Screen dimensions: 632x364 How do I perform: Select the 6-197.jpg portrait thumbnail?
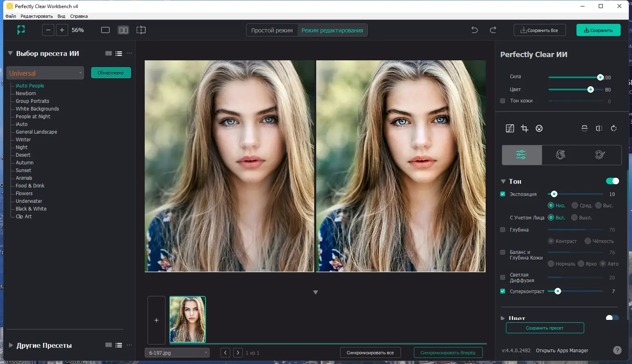[187, 319]
